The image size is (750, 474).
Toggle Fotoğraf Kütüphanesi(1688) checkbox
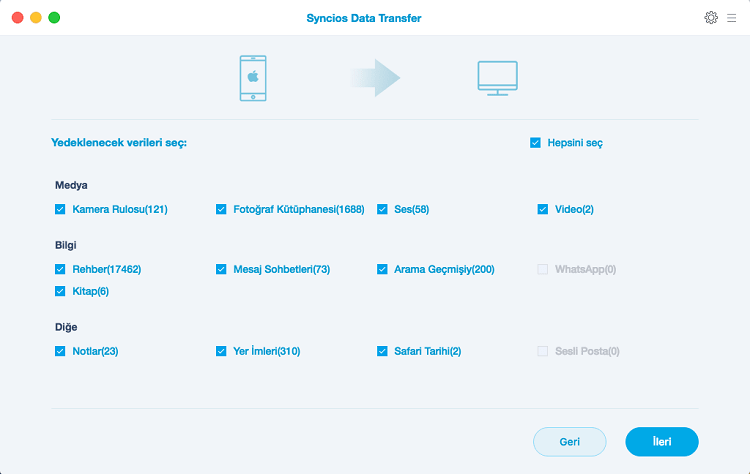221,209
